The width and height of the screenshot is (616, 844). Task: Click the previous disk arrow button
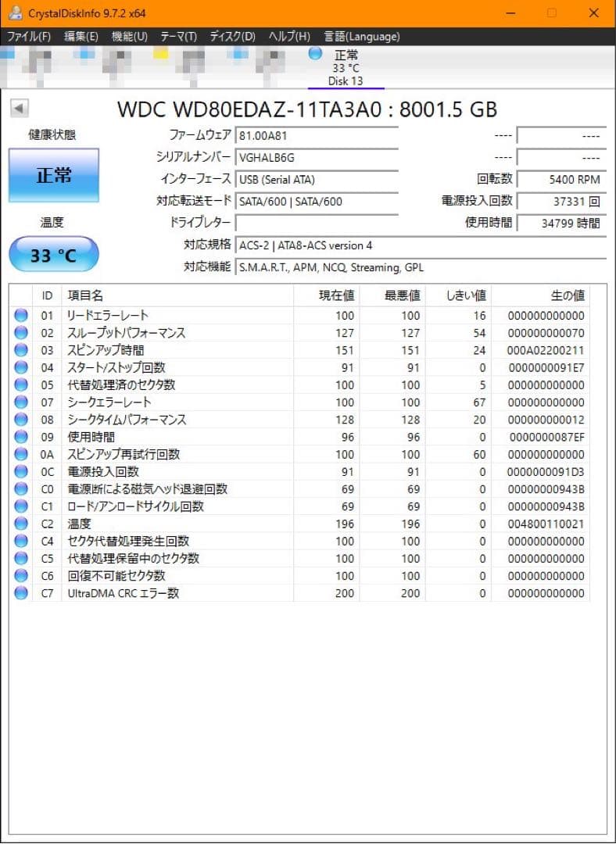(19, 108)
